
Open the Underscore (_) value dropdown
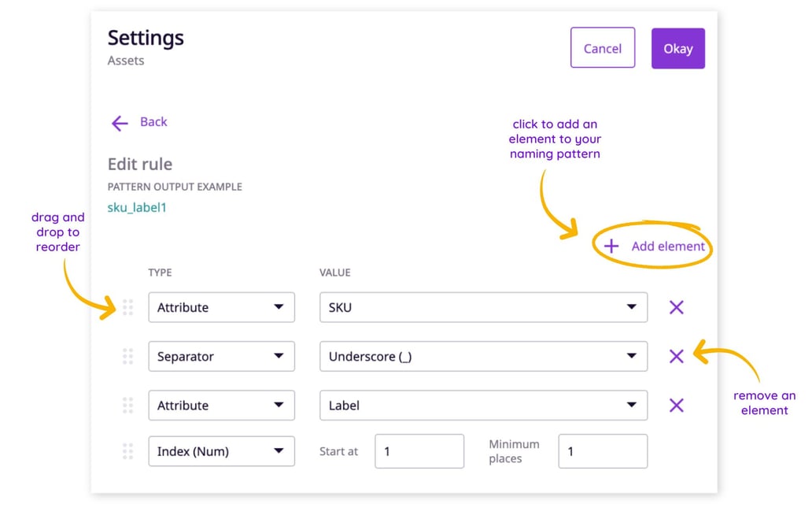point(482,356)
